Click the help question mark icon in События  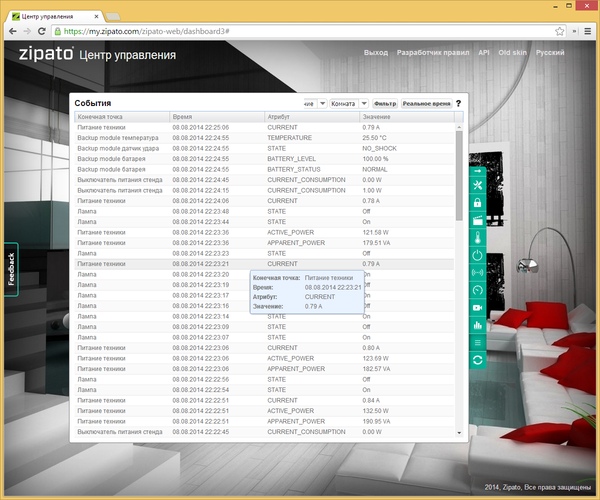[458, 103]
